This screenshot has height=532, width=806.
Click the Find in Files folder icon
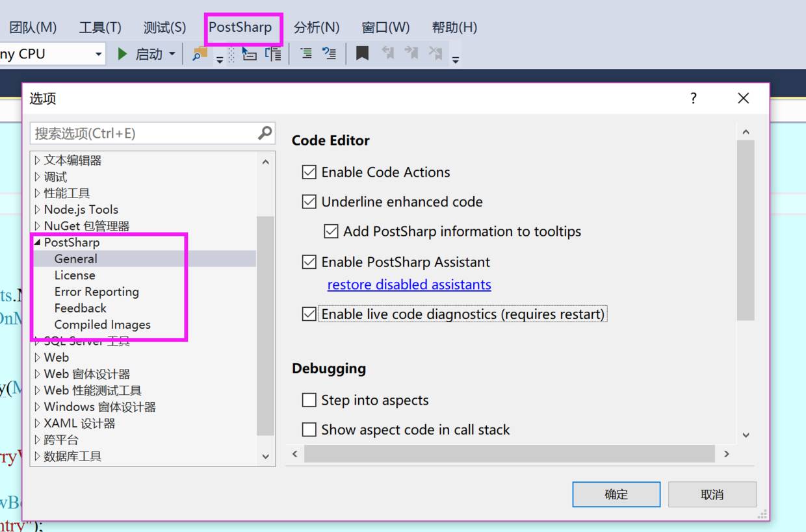point(200,53)
